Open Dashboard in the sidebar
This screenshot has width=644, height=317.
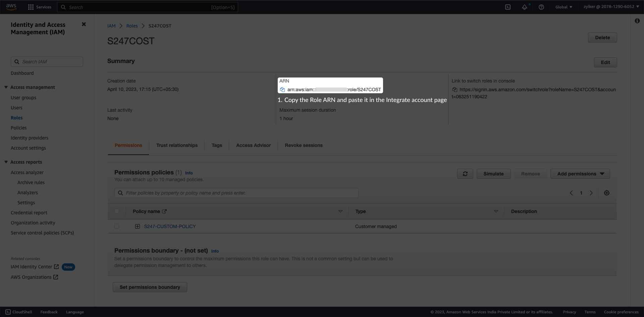click(x=22, y=73)
